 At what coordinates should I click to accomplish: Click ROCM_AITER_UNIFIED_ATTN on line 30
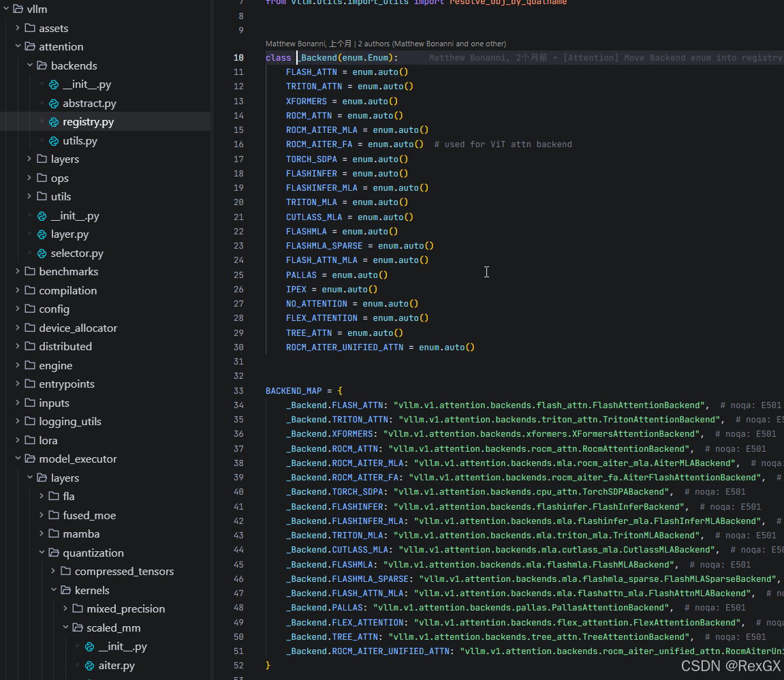pos(345,347)
